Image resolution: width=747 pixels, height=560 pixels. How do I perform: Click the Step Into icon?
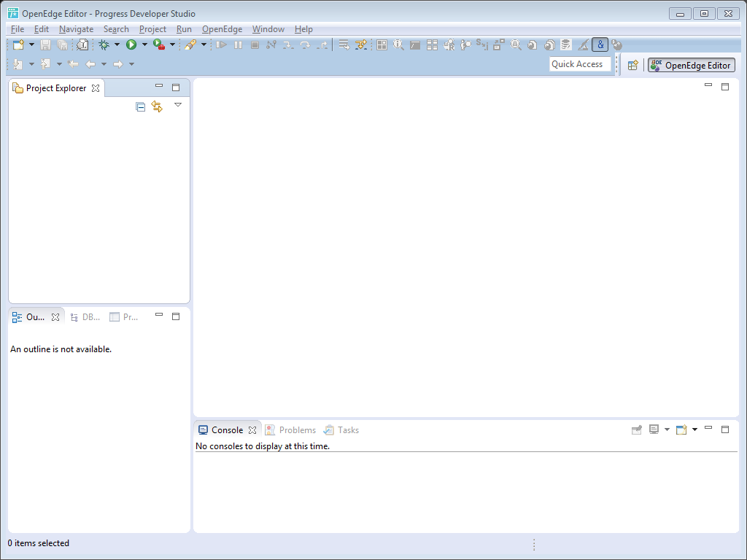click(288, 44)
